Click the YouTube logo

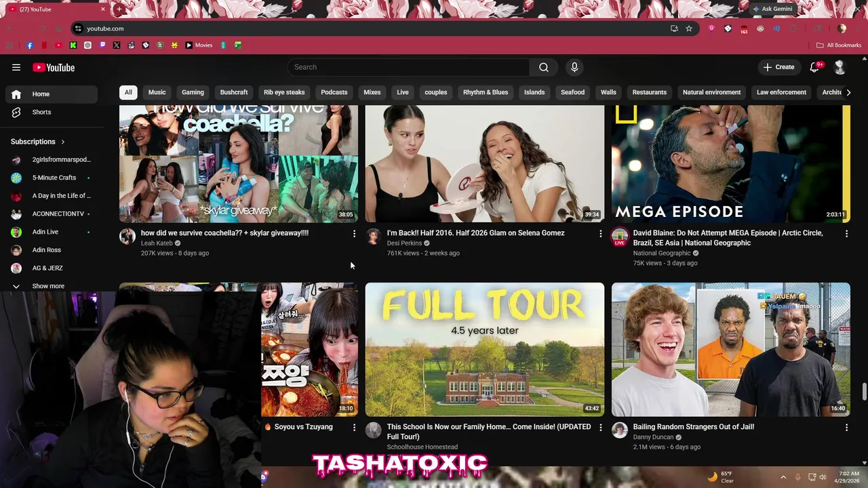pyautogui.click(x=54, y=67)
